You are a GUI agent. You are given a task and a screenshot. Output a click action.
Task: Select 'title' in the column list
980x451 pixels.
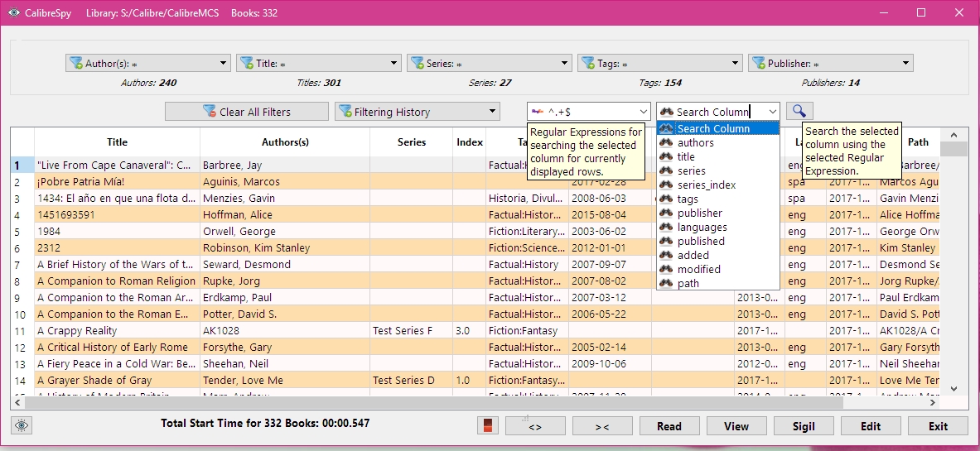[718, 156]
